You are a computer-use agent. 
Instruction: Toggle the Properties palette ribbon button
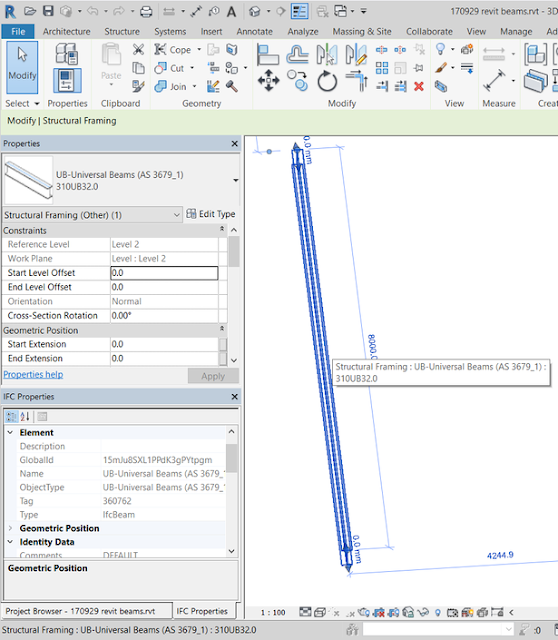click(x=67, y=80)
